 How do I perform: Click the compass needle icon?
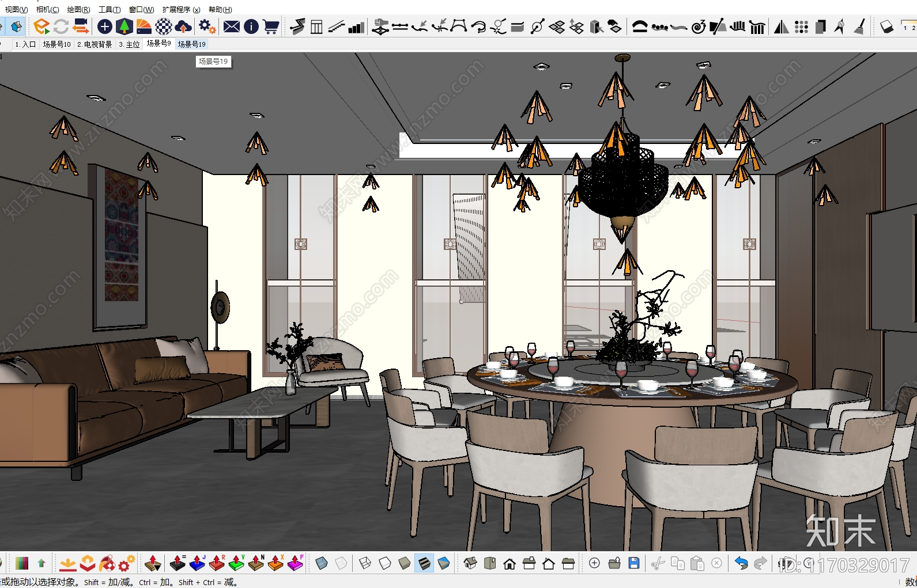(x=840, y=26)
